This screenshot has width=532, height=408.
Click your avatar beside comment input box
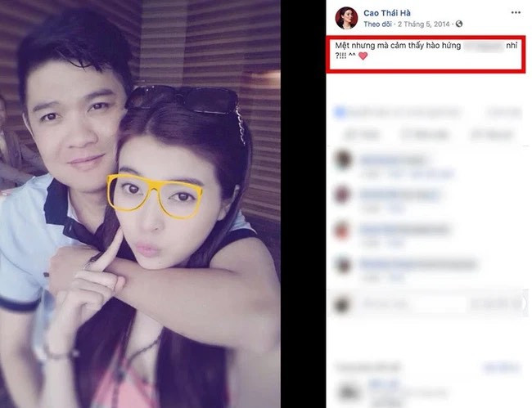coord(341,305)
